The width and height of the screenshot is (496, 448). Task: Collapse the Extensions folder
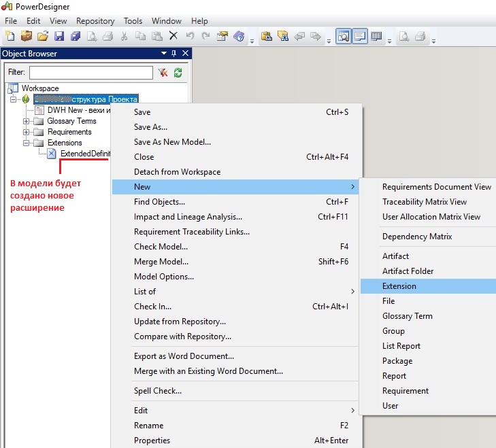coord(26,143)
